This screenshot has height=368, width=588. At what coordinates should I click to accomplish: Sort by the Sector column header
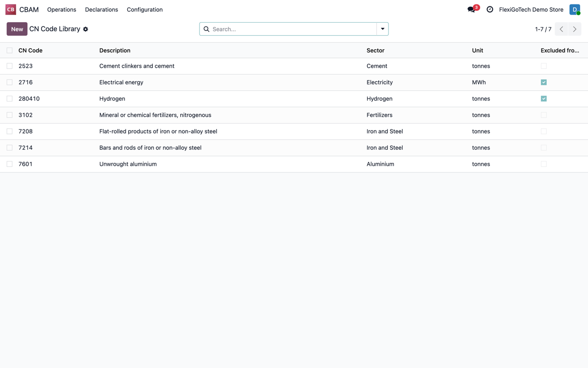coord(375,51)
